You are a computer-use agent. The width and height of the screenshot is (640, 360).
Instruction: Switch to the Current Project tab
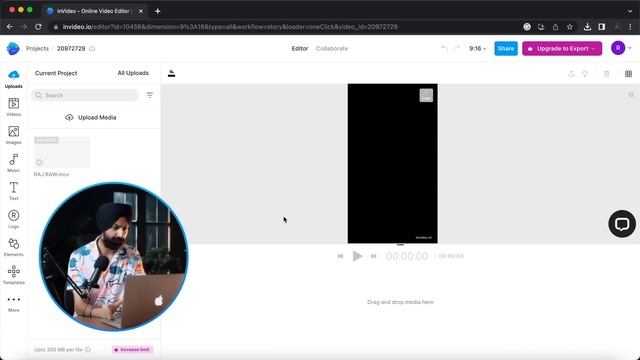point(56,73)
